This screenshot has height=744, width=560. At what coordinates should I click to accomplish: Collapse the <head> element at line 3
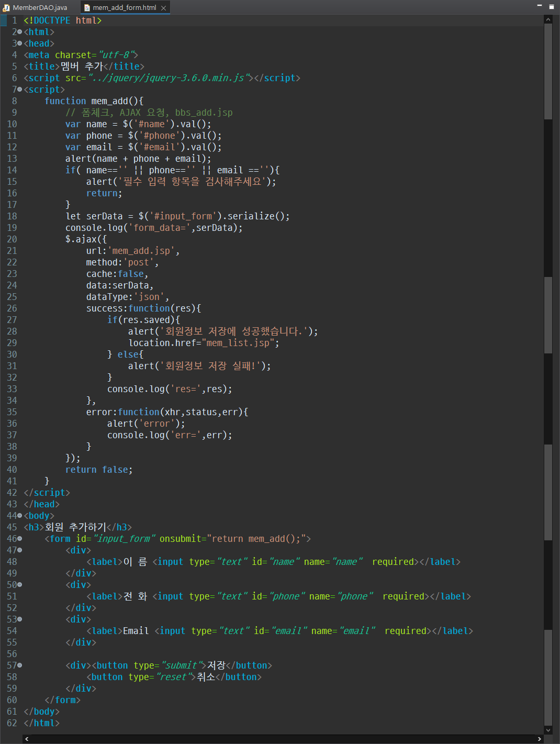pyautogui.click(x=20, y=43)
